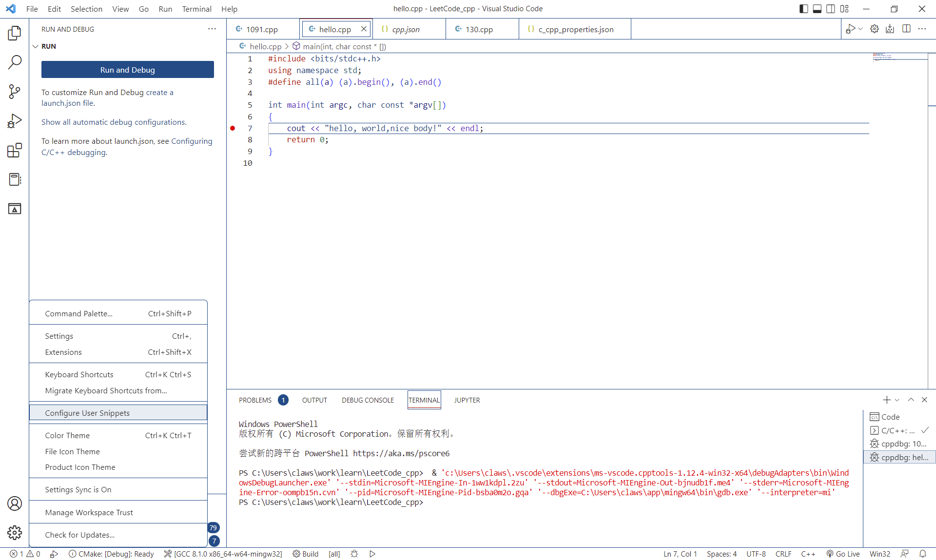The image size is (936, 560).
Task: Toggle Panel layout icon
Action: coord(817,9)
